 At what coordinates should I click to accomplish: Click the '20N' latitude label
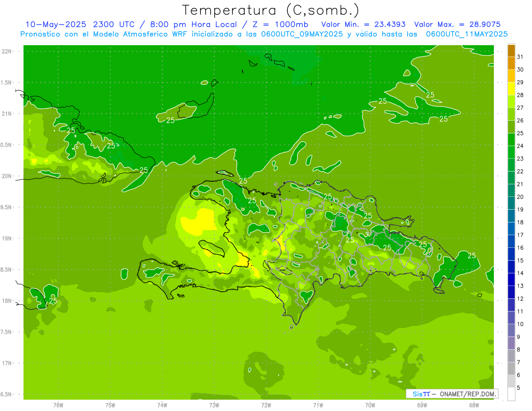tap(7, 176)
